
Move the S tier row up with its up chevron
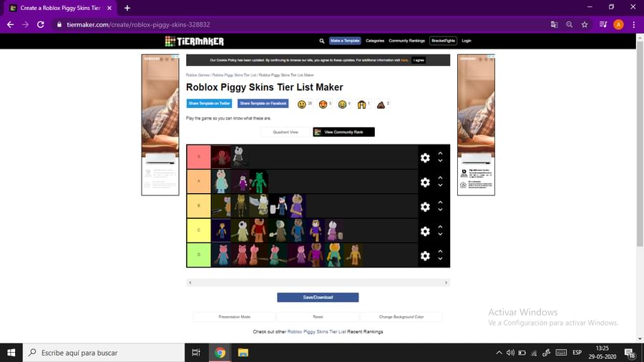440,153
